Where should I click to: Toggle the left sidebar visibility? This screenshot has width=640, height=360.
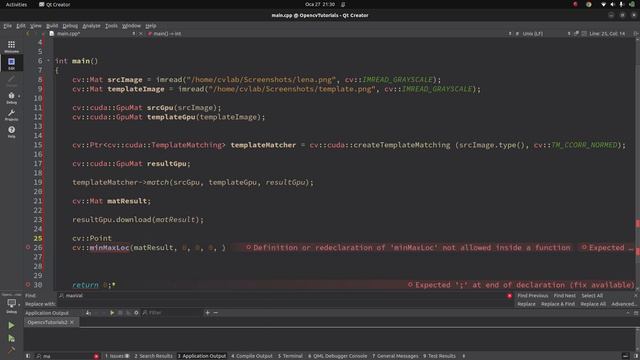tap(28, 356)
